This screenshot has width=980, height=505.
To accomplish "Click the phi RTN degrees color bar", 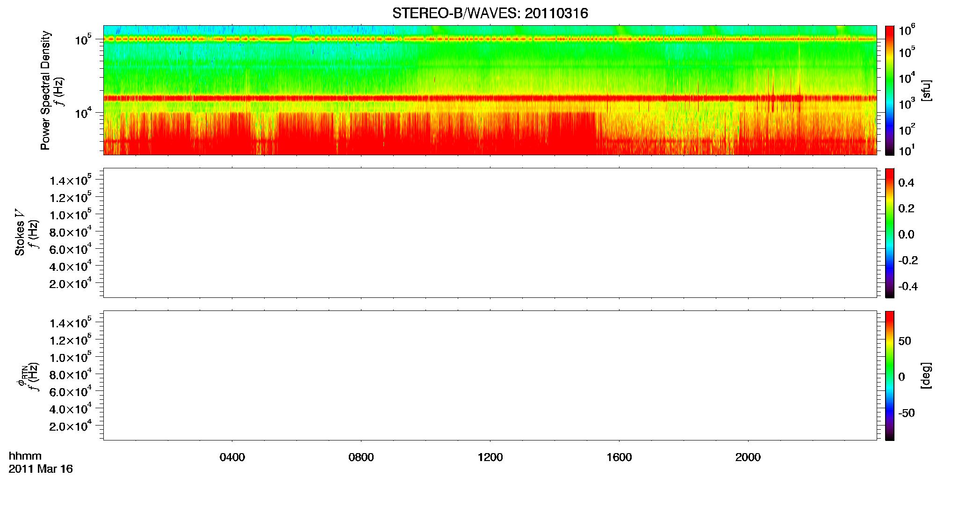I will pos(890,375).
